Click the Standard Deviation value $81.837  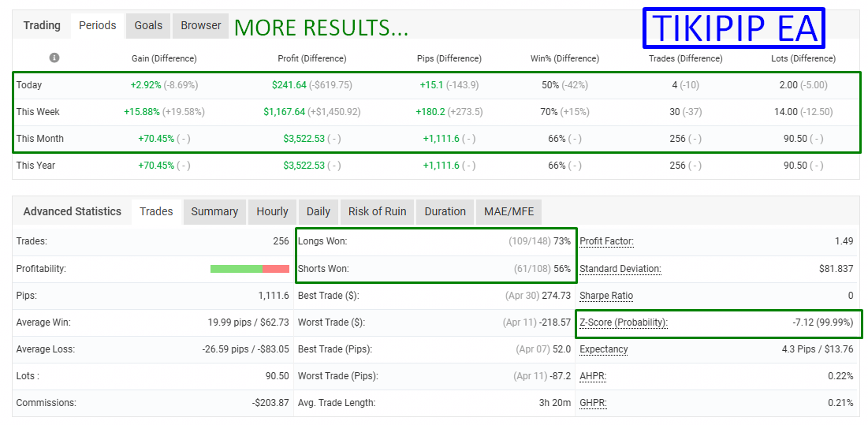click(x=836, y=269)
